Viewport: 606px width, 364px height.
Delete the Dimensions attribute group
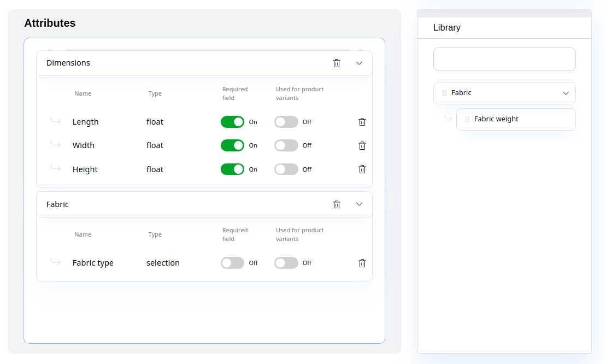[337, 63]
